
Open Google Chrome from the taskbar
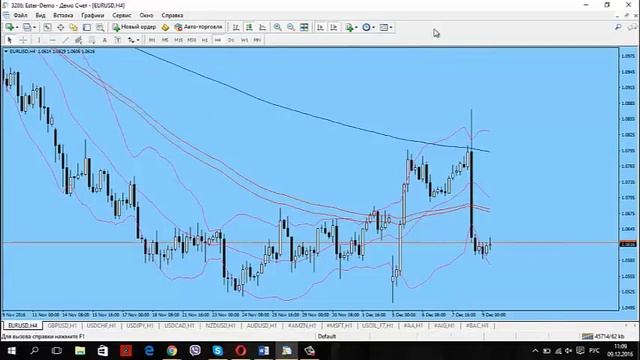tap(172, 351)
